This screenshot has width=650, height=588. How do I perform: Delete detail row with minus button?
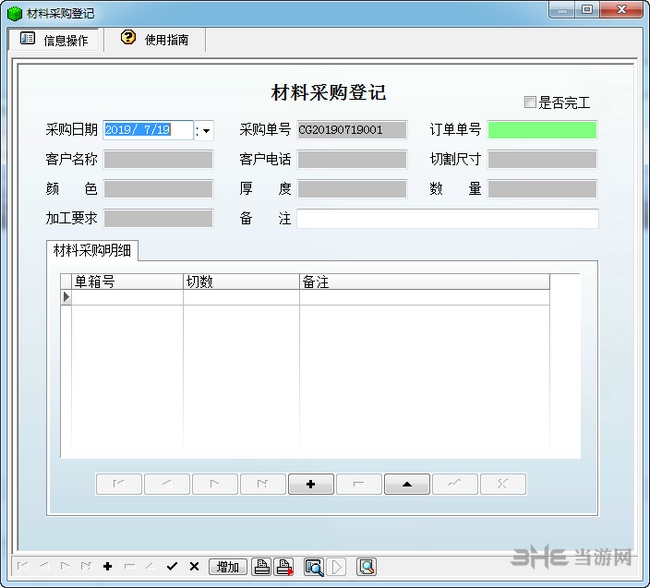[x=359, y=484]
